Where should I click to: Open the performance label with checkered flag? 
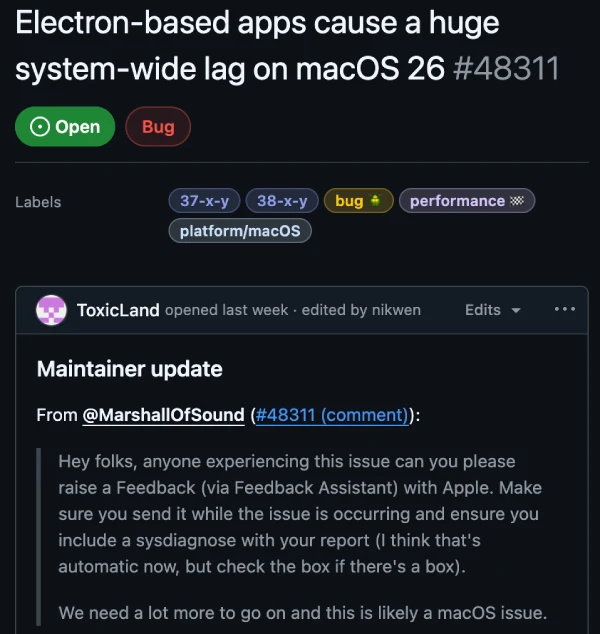467,201
